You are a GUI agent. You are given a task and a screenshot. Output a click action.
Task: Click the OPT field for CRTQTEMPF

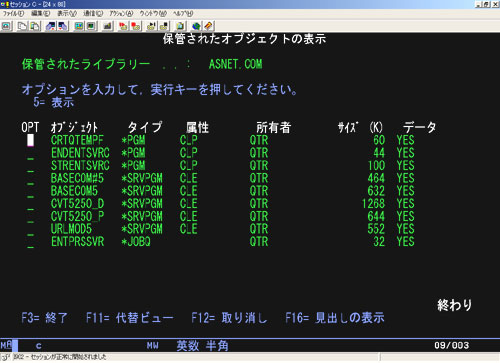(x=30, y=140)
